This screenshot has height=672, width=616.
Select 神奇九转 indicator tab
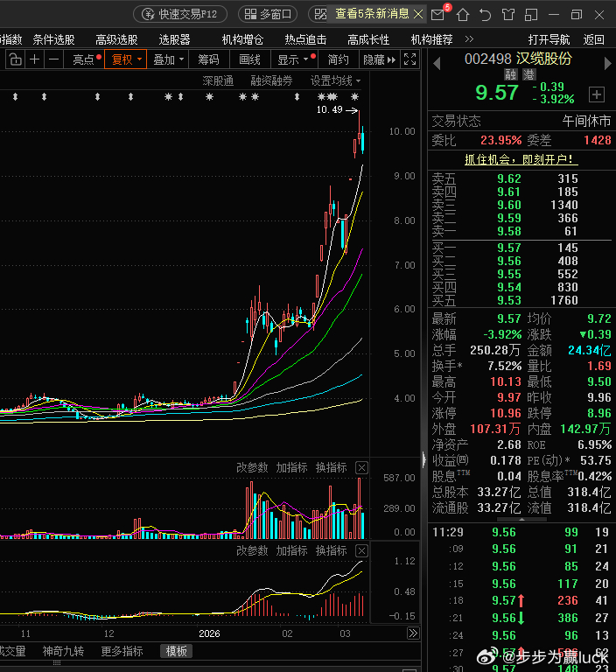pyautogui.click(x=63, y=651)
